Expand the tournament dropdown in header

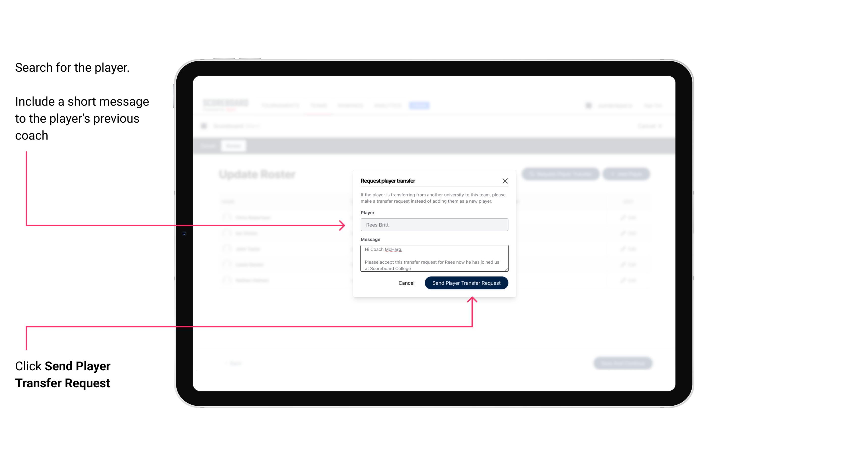point(280,105)
